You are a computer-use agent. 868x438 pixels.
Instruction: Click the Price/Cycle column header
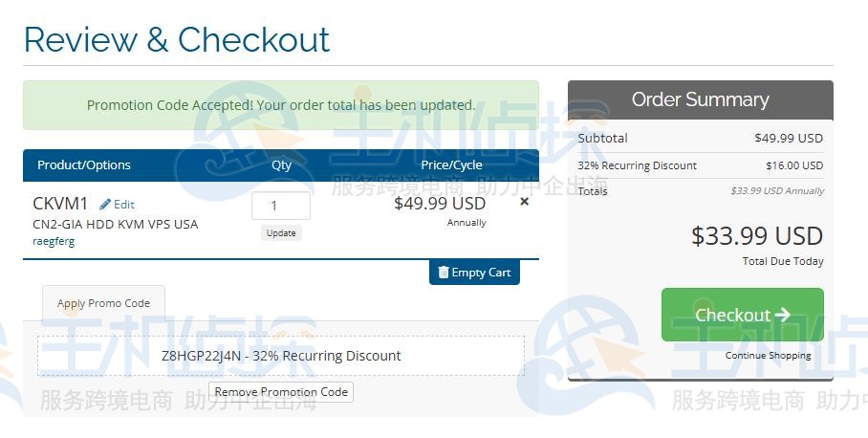tap(451, 164)
